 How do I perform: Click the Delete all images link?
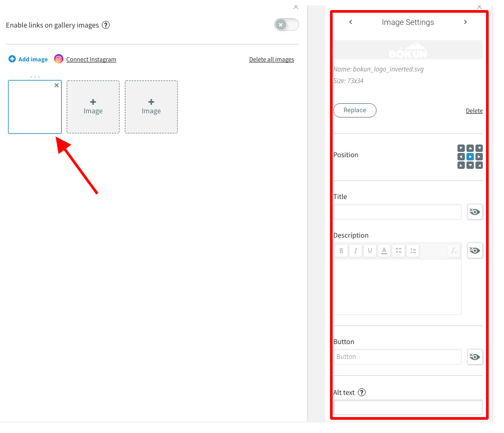click(272, 59)
